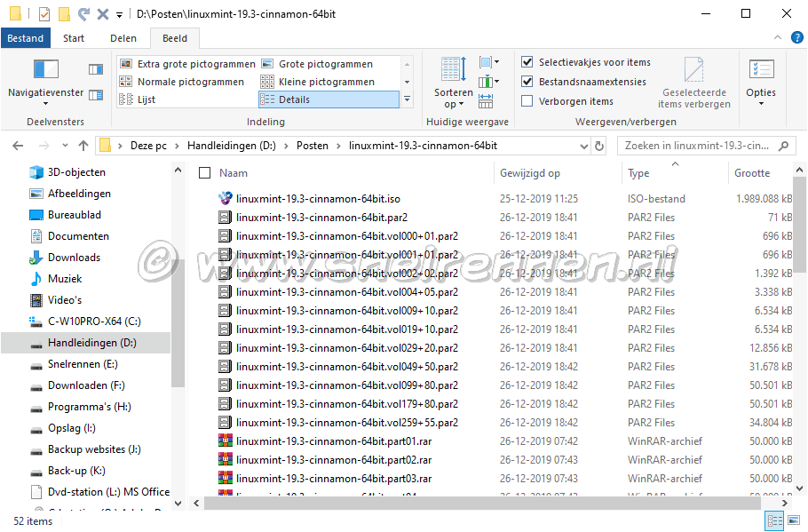This screenshot has height=532, width=808.
Task: Click the Properties quick access icon
Action: (44, 14)
